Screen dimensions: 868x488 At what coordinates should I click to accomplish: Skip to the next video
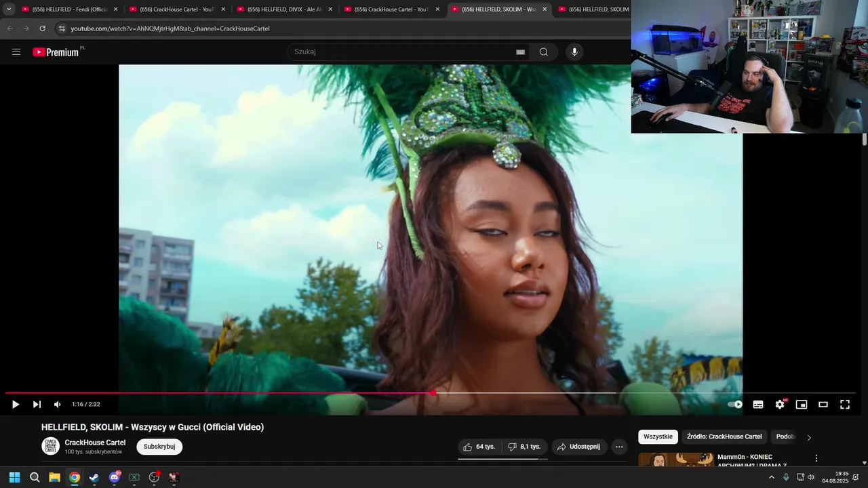37,405
